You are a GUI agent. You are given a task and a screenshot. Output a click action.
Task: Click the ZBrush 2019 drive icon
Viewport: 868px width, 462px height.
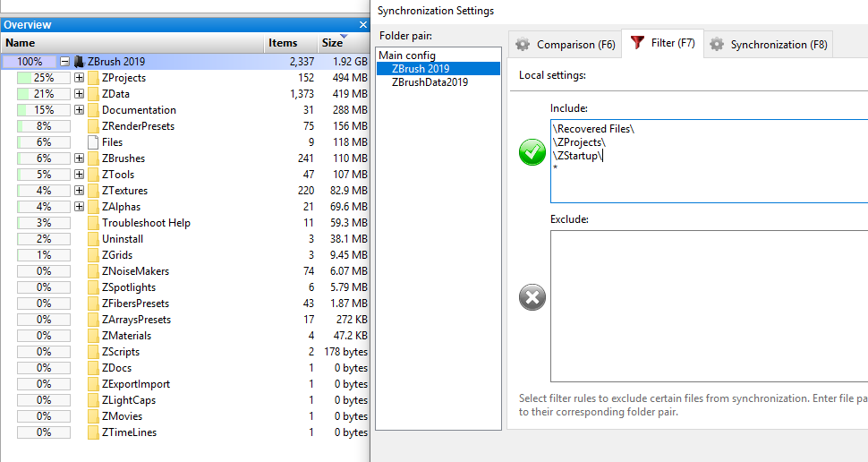coord(79,62)
